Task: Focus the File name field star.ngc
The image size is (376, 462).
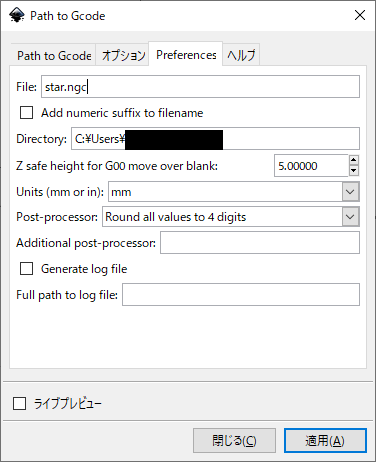Action: 200,87
